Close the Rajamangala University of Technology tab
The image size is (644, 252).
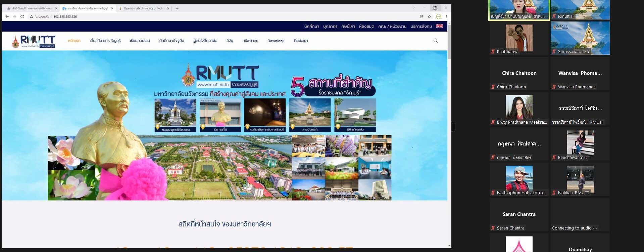pos(168,8)
